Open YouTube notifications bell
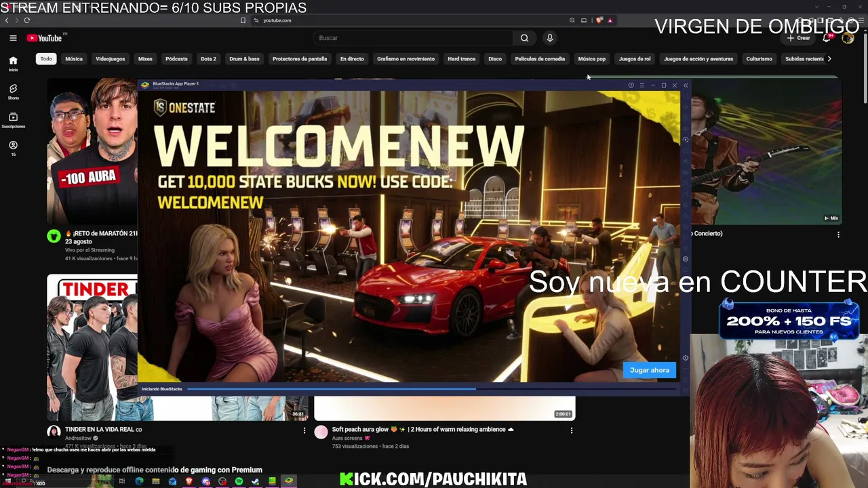 click(x=826, y=38)
